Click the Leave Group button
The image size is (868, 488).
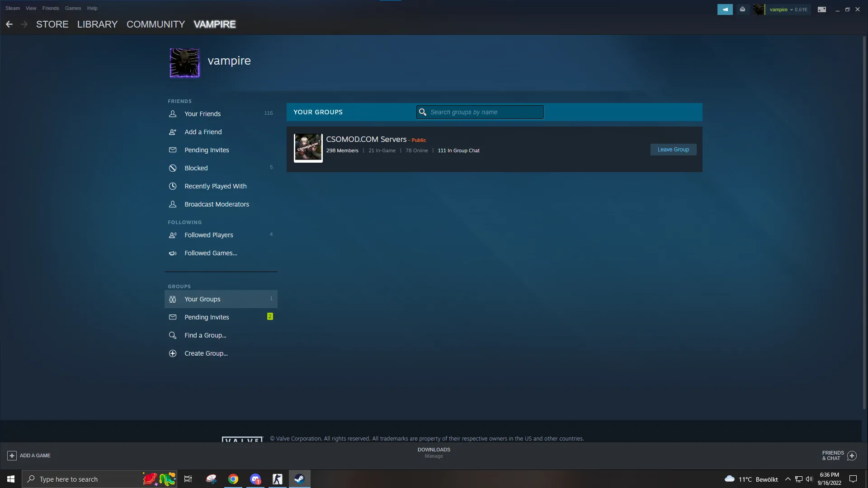point(673,150)
